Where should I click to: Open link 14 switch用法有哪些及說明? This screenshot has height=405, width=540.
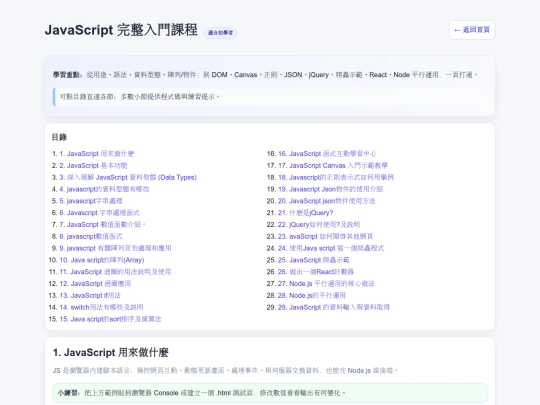(102, 307)
